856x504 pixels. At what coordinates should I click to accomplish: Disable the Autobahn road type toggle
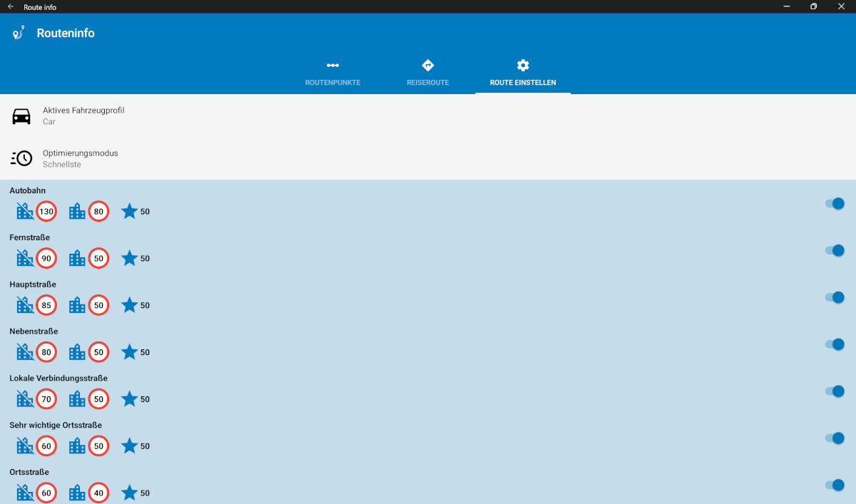click(835, 203)
